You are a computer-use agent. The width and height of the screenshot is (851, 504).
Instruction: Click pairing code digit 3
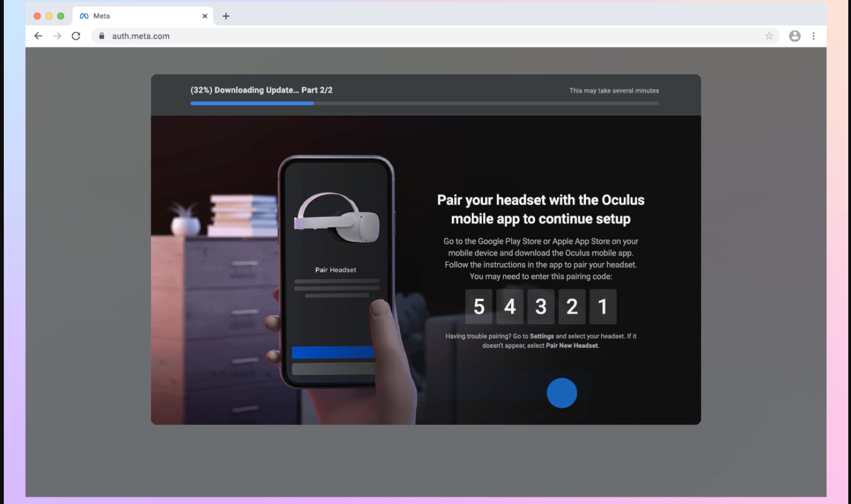(541, 307)
